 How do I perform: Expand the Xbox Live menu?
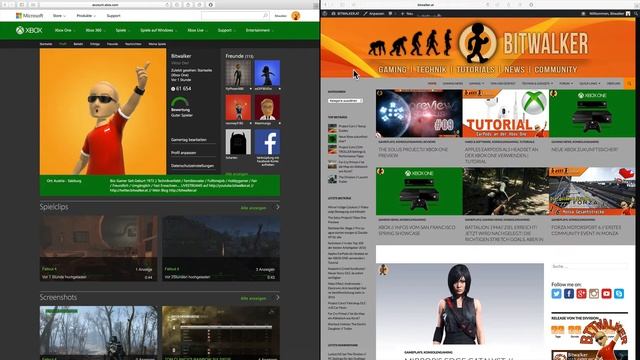[x=197, y=30]
